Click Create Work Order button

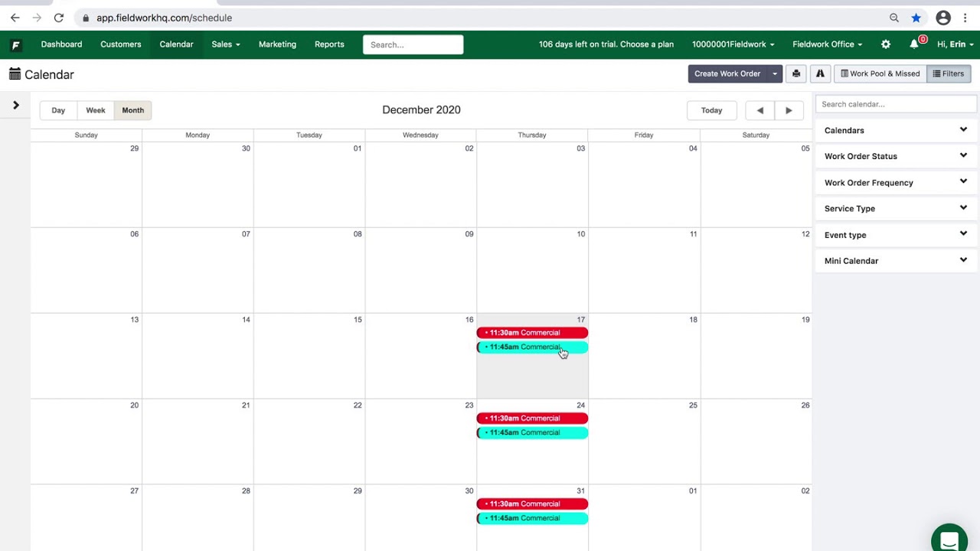[x=727, y=73]
